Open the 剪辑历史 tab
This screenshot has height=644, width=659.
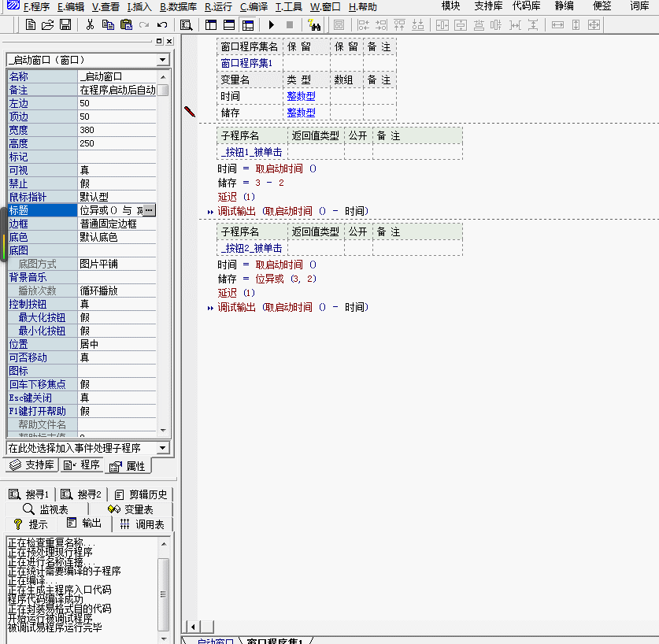pyautogui.click(x=141, y=494)
